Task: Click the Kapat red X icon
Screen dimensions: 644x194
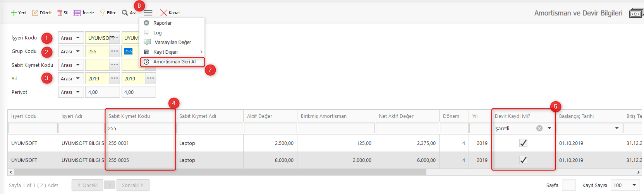Action: 164,13
